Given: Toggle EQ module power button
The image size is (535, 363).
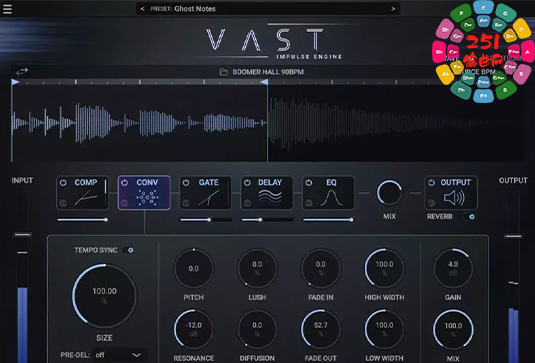Looking at the screenshot, I should (x=309, y=183).
